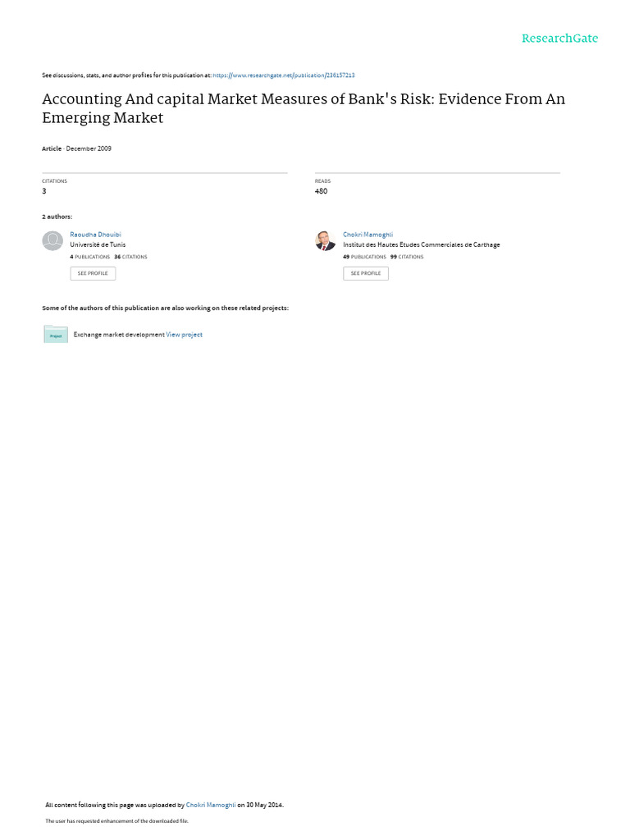Click the Université de Tunis affiliation
Image resolution: width=630 pixels, height=840 pixels.
click(98, 244)
